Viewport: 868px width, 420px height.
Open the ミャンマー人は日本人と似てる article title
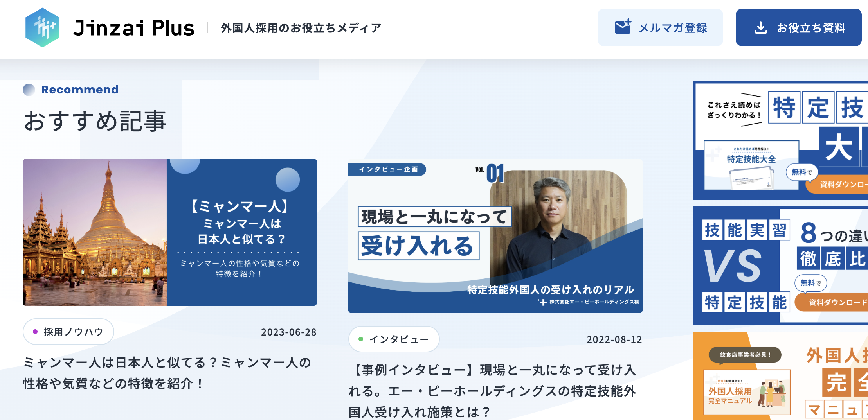tap(167, 373)
